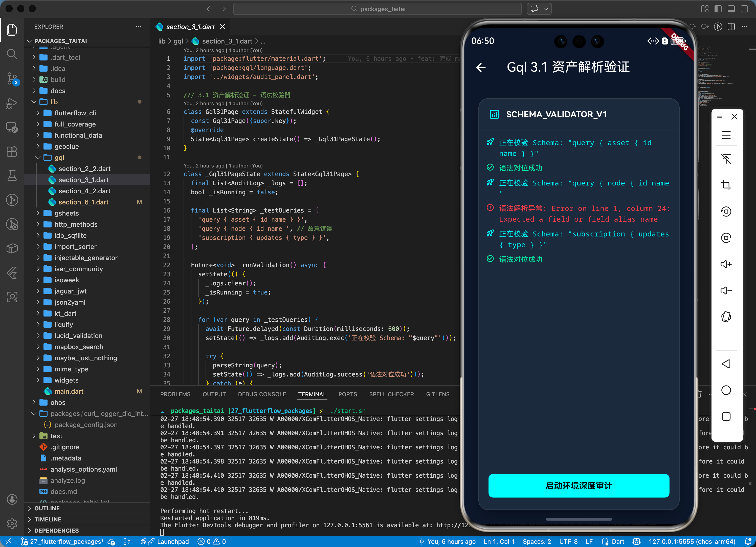The width and height of the screenshot is (756, 547).
Task: Toggle primary side bar layout icon
Action: coord(718,9)
